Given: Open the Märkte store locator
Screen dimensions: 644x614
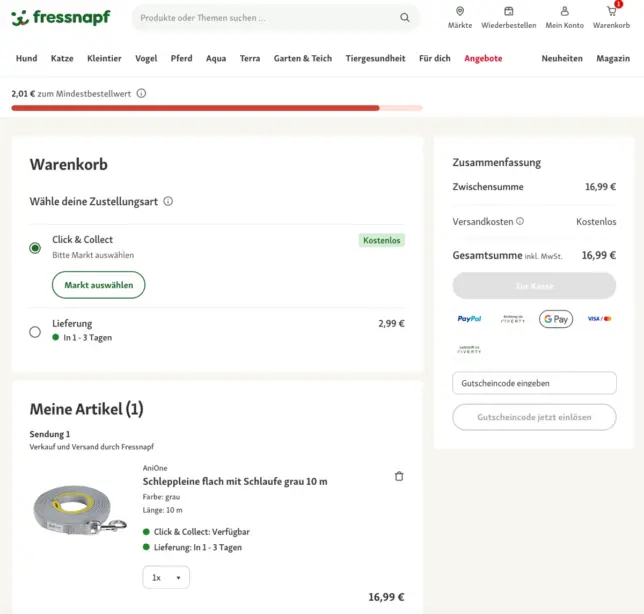Looking at the screenshot, I should click(460, 18).
